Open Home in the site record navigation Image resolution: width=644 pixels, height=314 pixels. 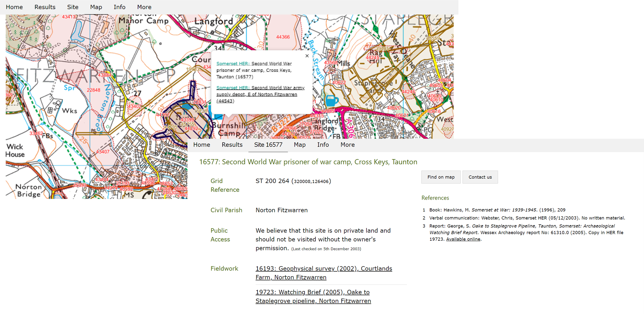(201, 145)
